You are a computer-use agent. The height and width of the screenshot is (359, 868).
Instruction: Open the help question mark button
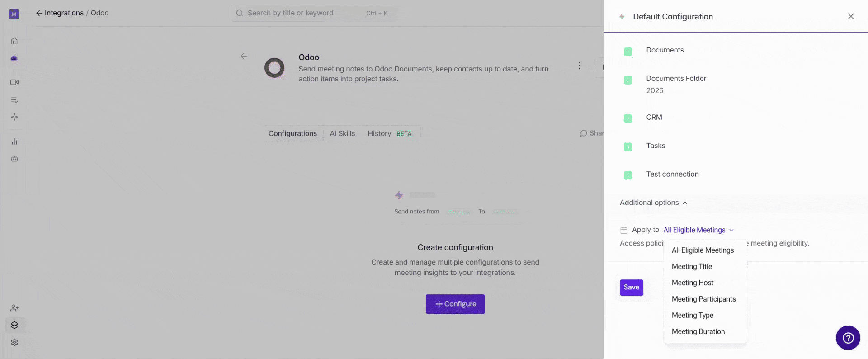848,338
